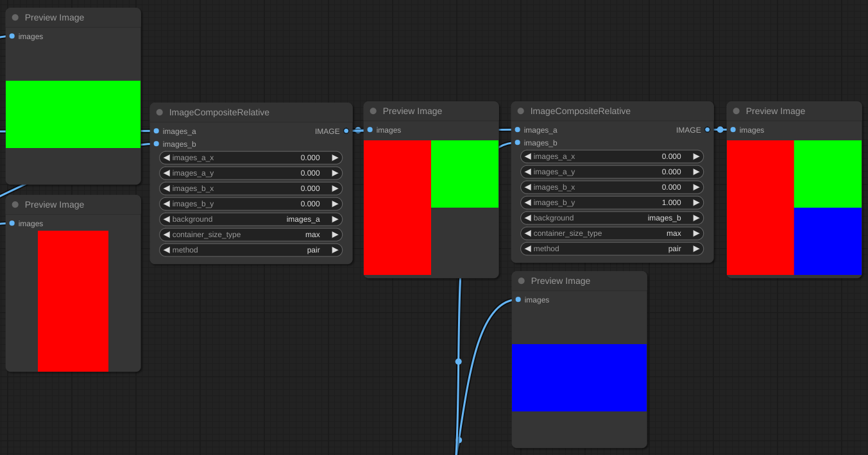Click left arrow on background field showing images_b

click(x=528, y=218)
